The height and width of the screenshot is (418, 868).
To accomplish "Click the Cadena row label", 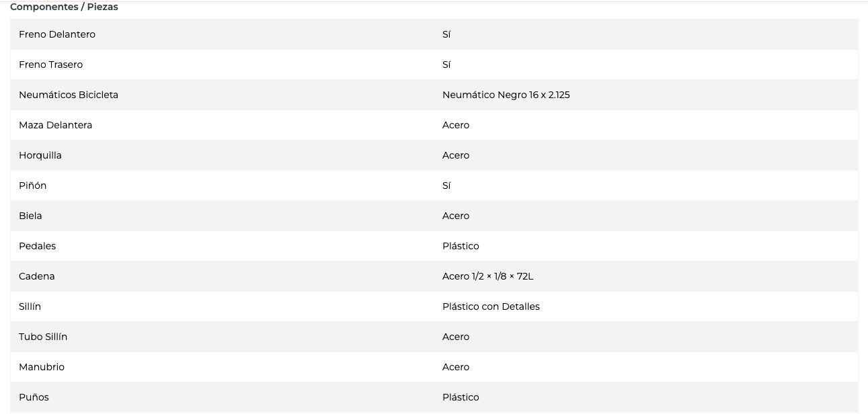I will tap(37, 276).
